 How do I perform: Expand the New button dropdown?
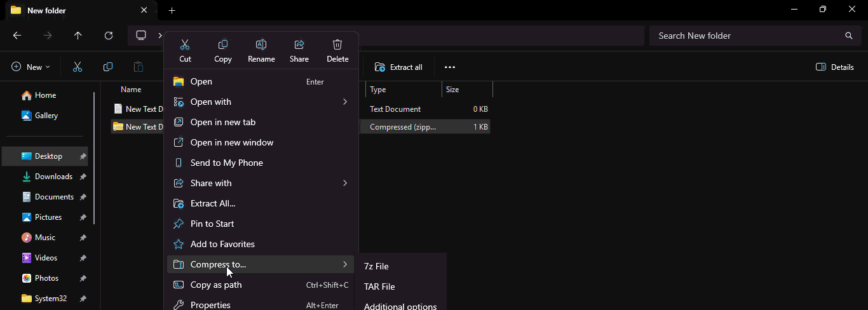(48, 67)
